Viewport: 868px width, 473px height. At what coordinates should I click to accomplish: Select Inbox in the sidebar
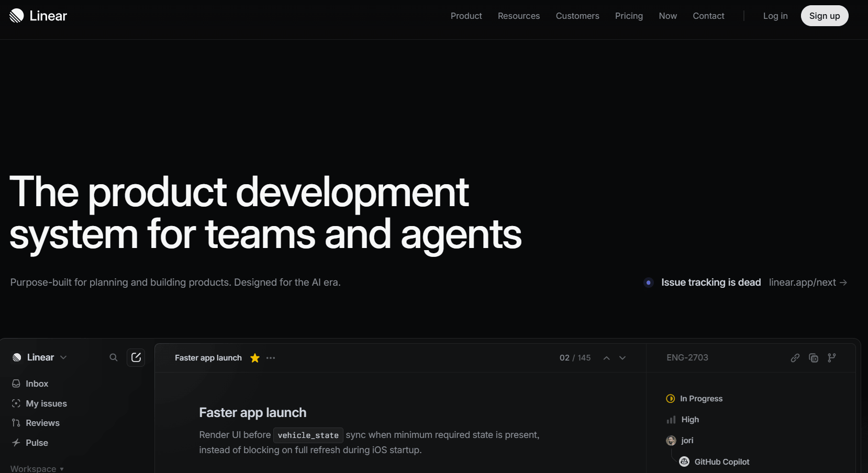coord(37,384)
